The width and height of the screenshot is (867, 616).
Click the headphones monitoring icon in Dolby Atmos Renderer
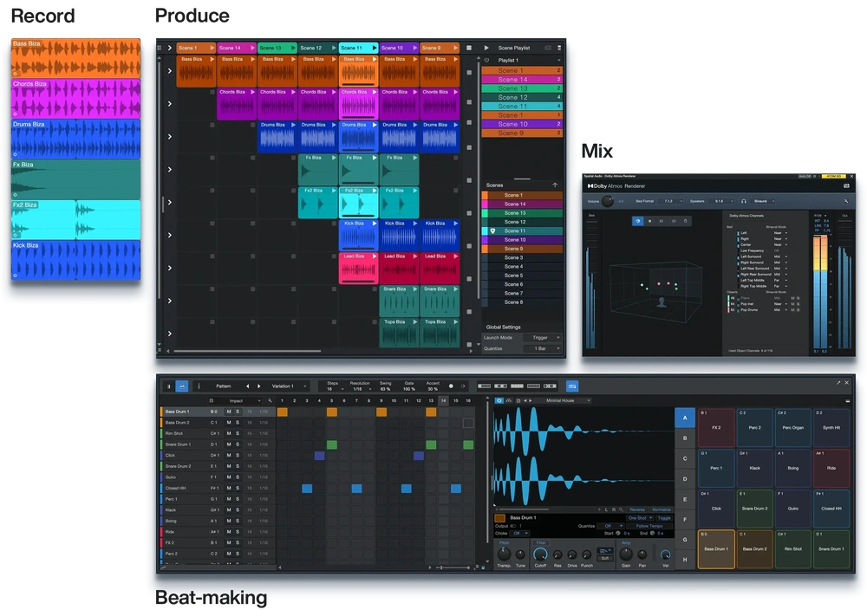743,200
